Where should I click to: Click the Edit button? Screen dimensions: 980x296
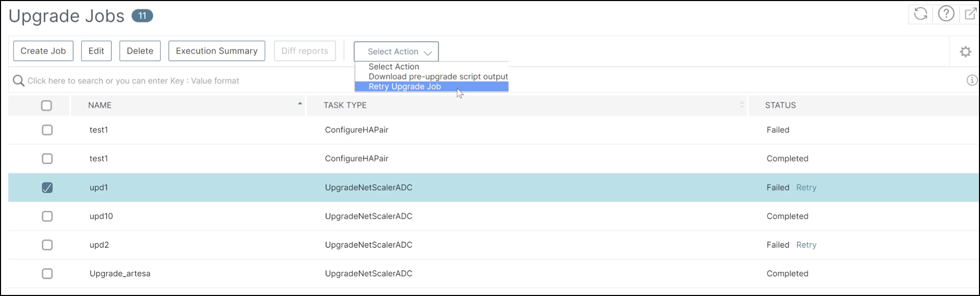[96, 51]
